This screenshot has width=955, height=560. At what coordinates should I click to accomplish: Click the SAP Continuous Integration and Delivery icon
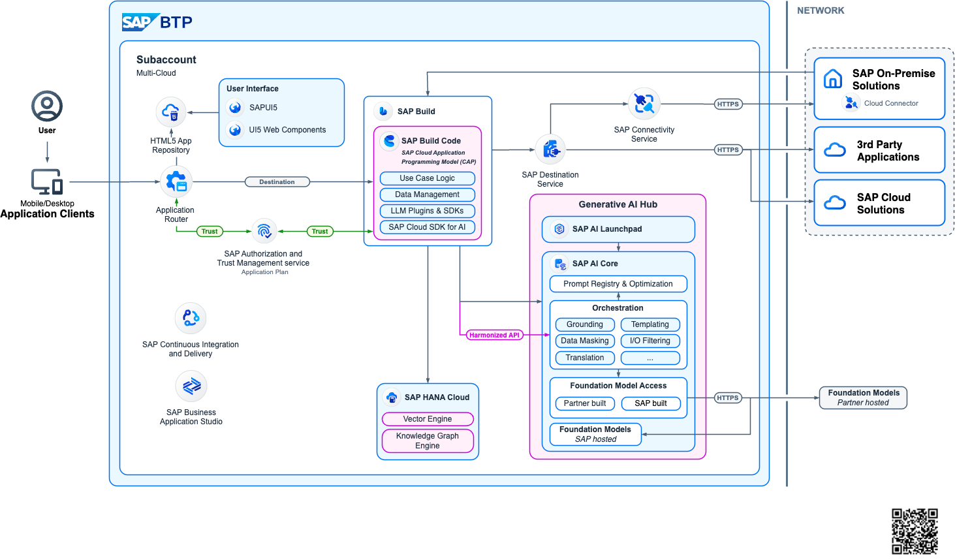pyautogui.click(x=190, y=317)
